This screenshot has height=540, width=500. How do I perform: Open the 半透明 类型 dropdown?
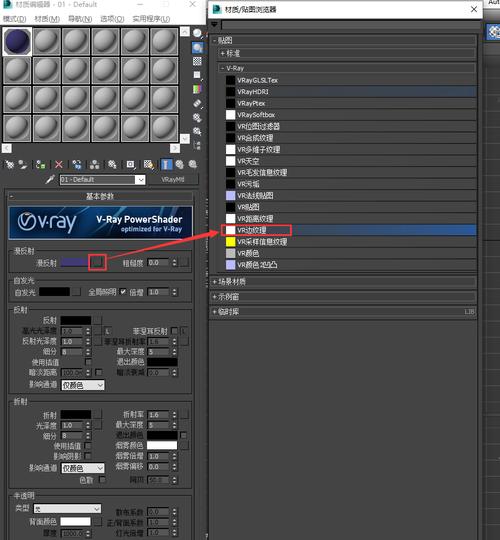(67, 509)
